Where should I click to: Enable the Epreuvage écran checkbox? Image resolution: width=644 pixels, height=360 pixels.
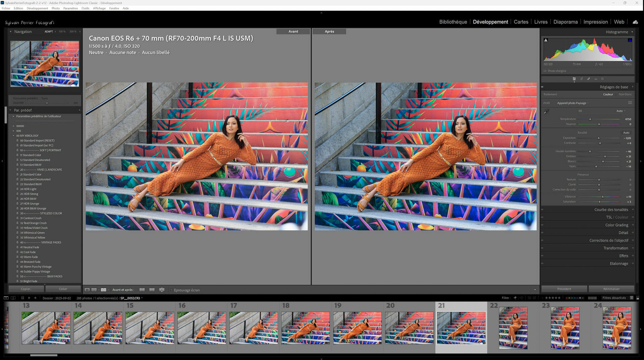[x=171, y=290]
